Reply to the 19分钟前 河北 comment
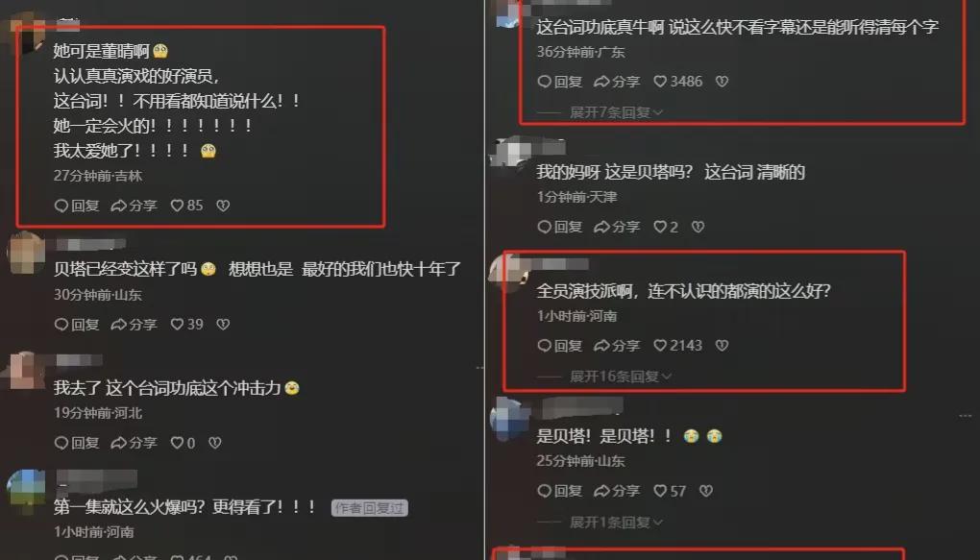This screenshot has height=560, width=980. tap(77, 443)
